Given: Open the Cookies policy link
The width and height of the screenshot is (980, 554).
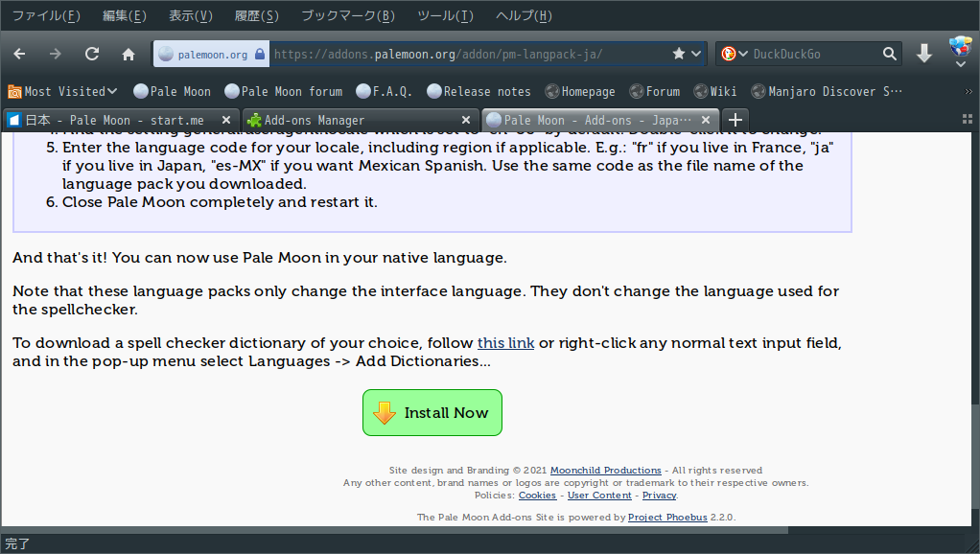Looking at the screenshot, I should (538, 496).
